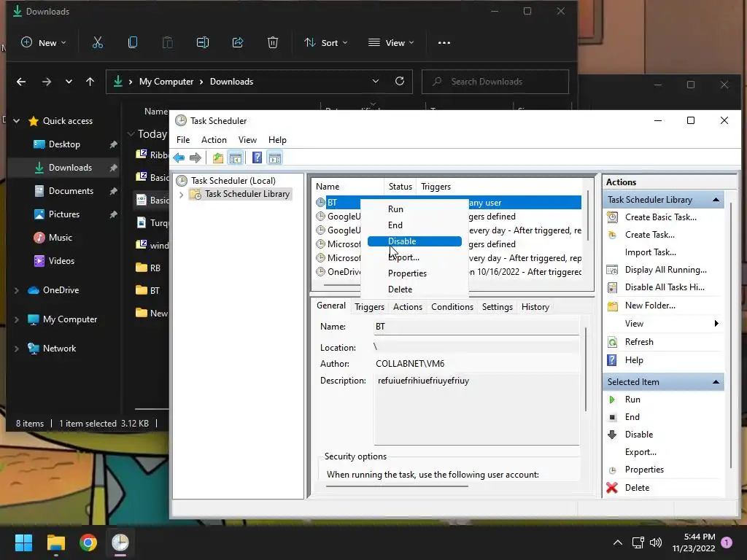This screenshot has width=747, height=560.
Task: Click the volume speaker tray icon
Action: pyautogui.click(x=656, y=542)
